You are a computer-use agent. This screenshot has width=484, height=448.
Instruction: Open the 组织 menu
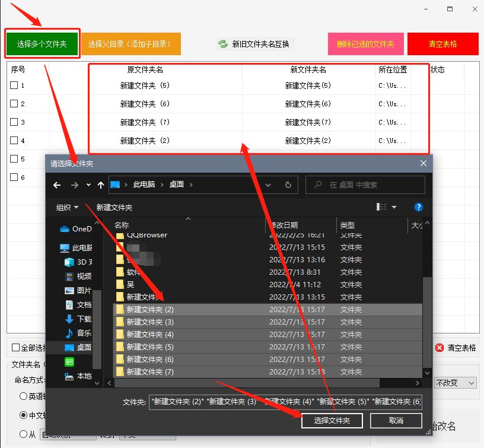[67, 208]
